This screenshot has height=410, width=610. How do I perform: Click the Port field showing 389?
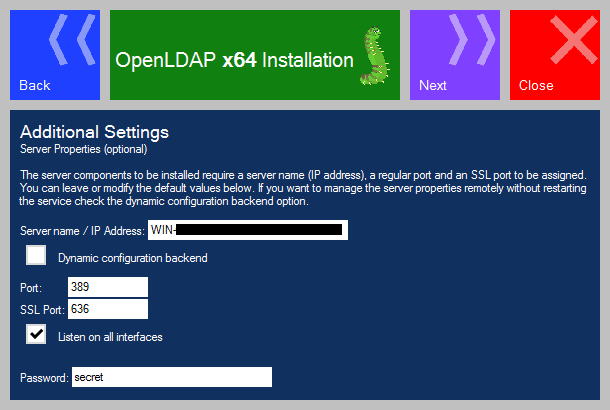click(108, 287)
